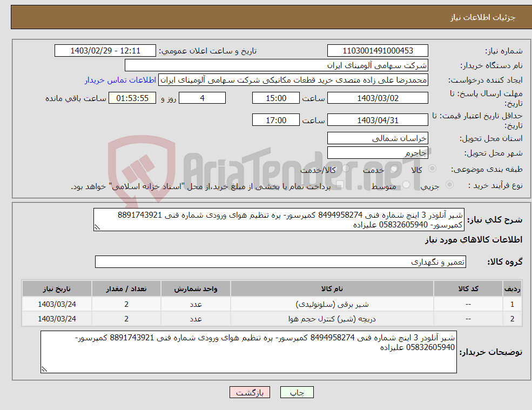Click the نام کالا column header
The height and width of the screenshot is (410, 532).
point(332,289)
